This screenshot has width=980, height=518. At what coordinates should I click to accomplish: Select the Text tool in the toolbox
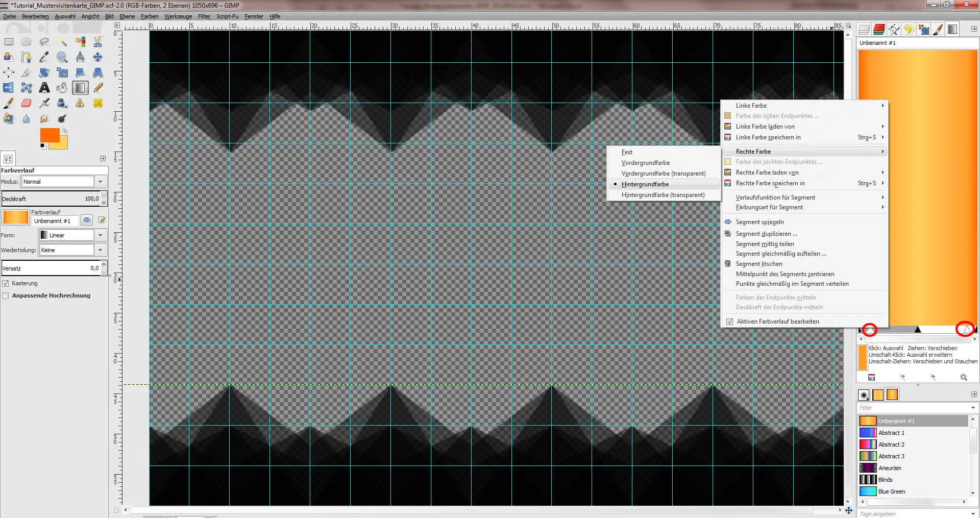point(44,88)
